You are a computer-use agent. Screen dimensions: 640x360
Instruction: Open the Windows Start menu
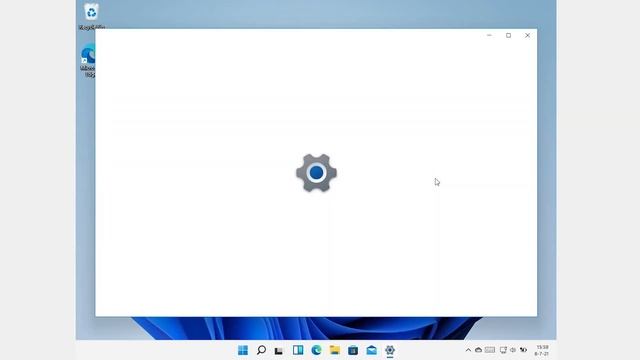click(x=243, y=350)
